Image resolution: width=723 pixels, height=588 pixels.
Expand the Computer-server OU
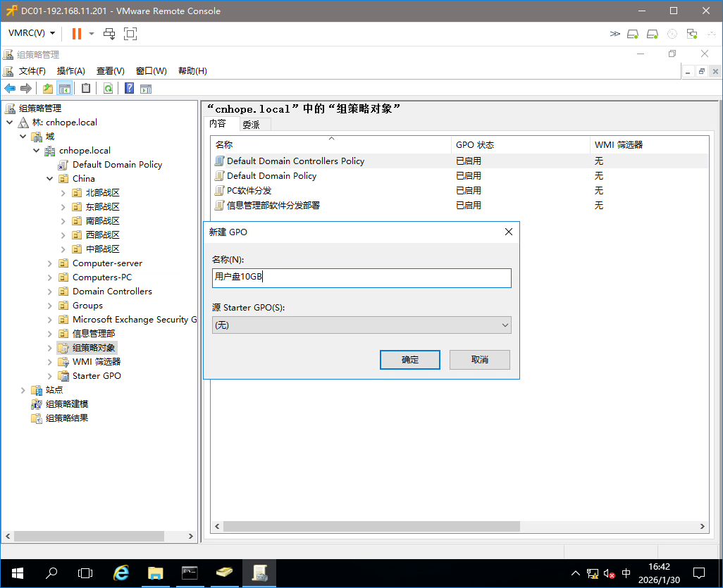tap(50, 263)
